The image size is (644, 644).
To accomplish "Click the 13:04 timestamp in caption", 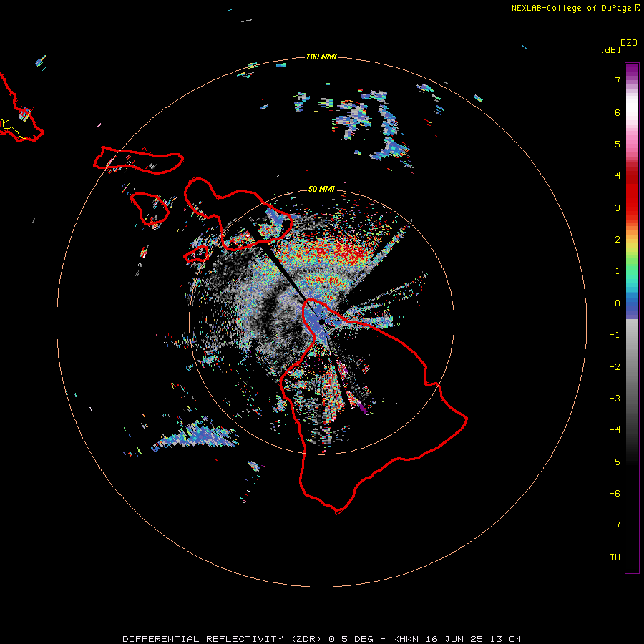I will click(x=506, y=639).
